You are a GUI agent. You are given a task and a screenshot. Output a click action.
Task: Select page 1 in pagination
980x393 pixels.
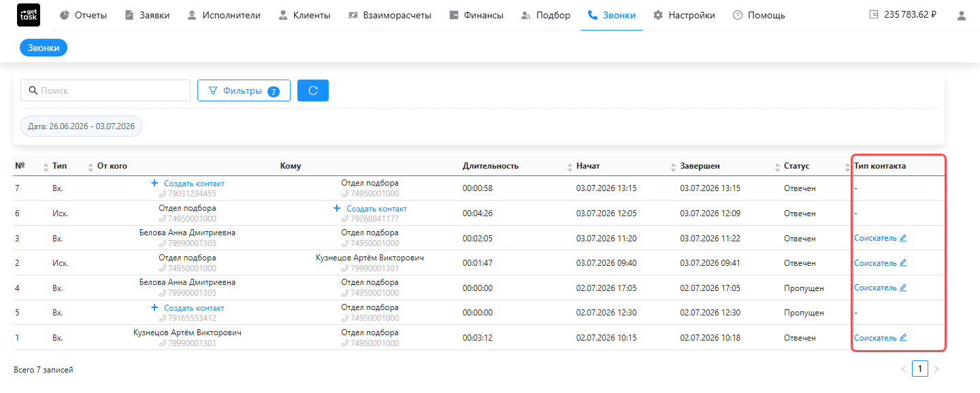click(x=920, y=369)
